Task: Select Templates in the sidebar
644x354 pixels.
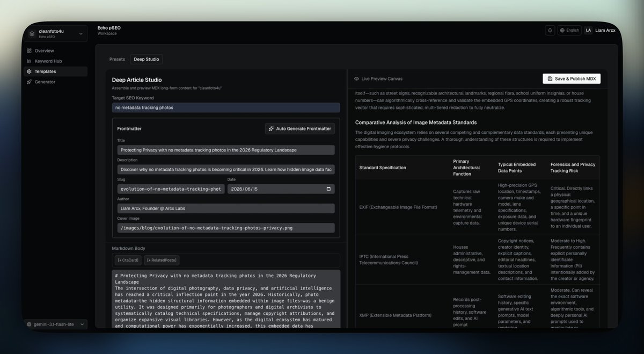Action: coord(56,71)
